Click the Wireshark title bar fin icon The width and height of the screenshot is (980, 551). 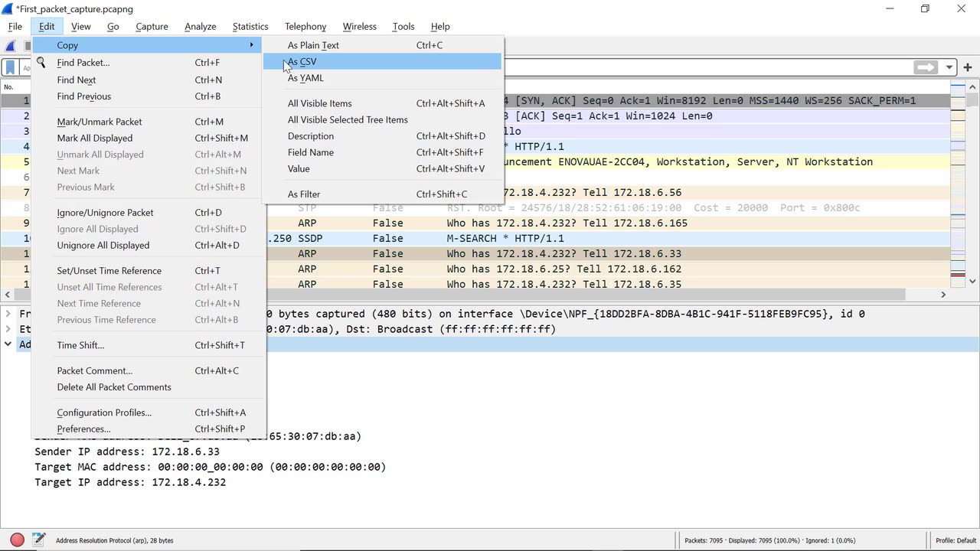[8, 8]
